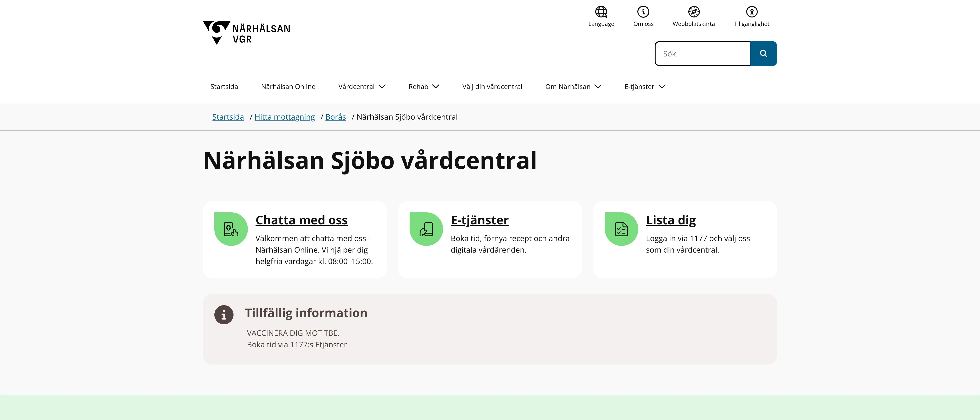Open Välj din vårdcentral menu item

tap(492, 87)
